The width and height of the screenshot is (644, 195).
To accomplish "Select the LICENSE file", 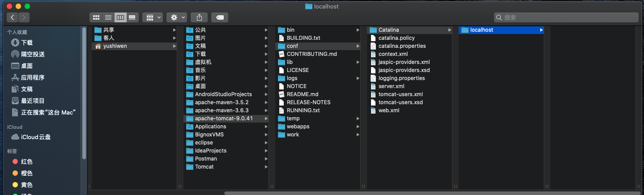I will point(318,70).
